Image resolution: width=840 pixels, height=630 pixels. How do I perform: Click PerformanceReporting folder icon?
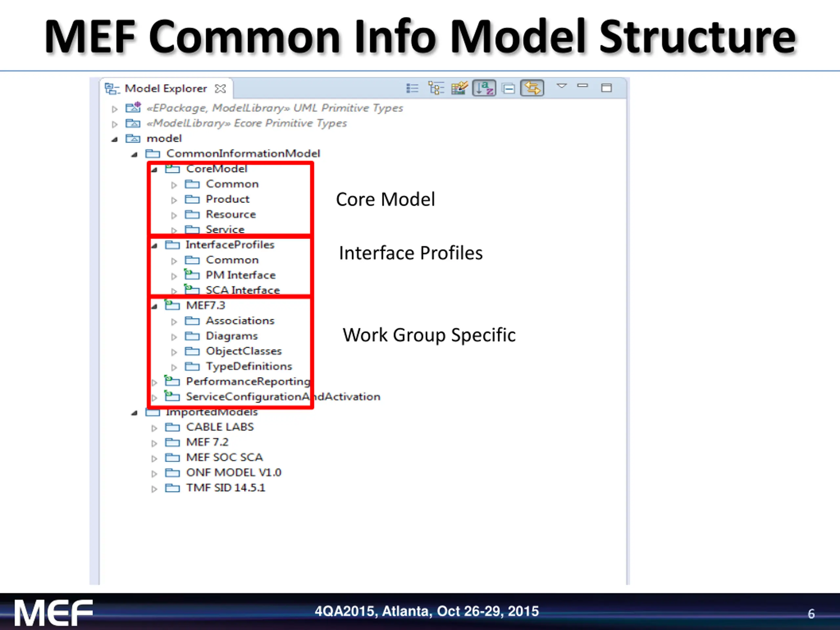[172, 381]
